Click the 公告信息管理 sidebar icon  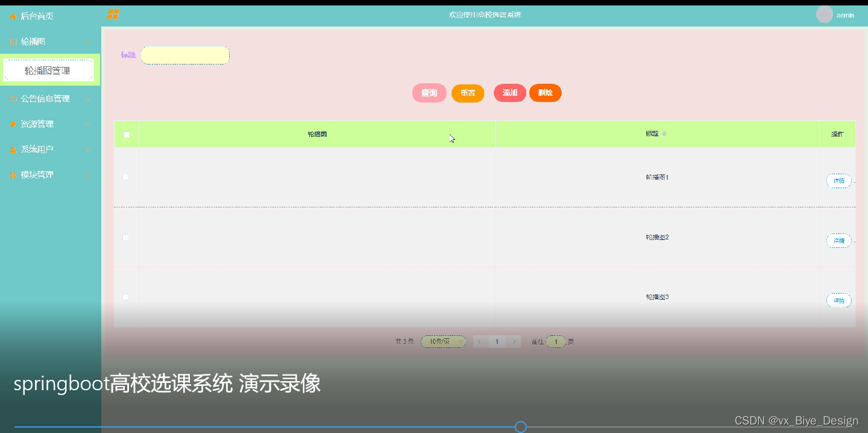[13, 99]
